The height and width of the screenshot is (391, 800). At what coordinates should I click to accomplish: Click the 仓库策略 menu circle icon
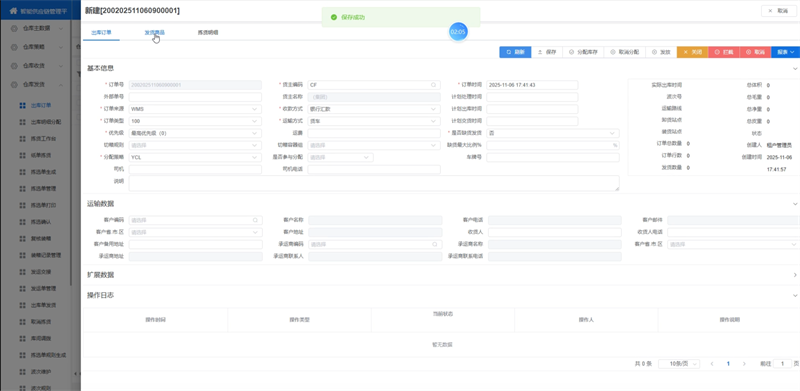(14, 47)
